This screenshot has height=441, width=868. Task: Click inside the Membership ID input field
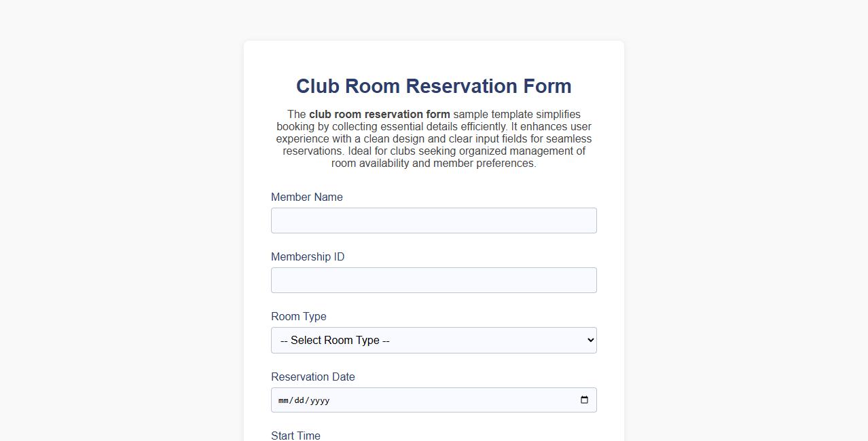(x=433, y=280)
